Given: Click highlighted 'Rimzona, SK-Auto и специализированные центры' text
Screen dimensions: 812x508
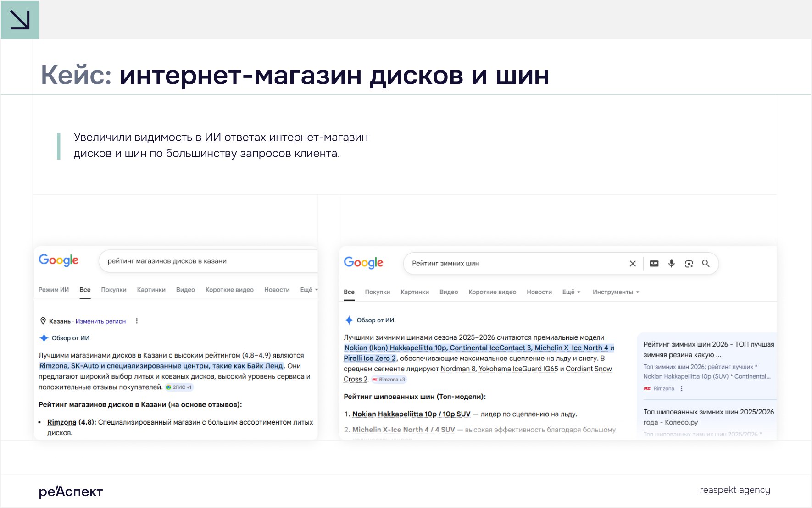Looking at the screenshot, I should click(x=161, y=366).
